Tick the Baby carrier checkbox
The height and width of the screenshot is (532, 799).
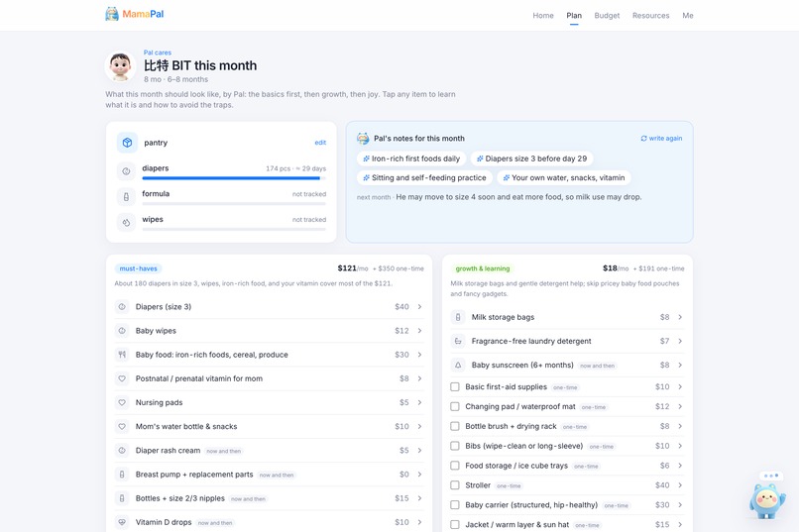(455, 505)
